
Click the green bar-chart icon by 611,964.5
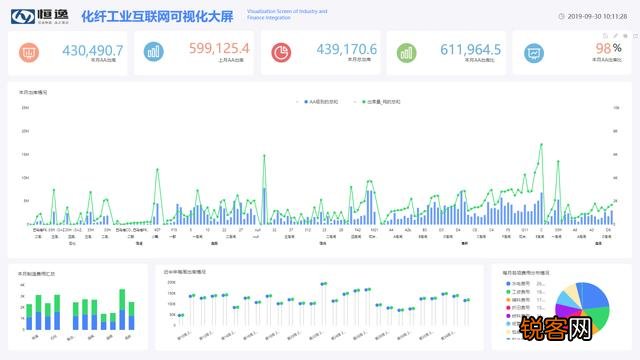coord(407,53)
